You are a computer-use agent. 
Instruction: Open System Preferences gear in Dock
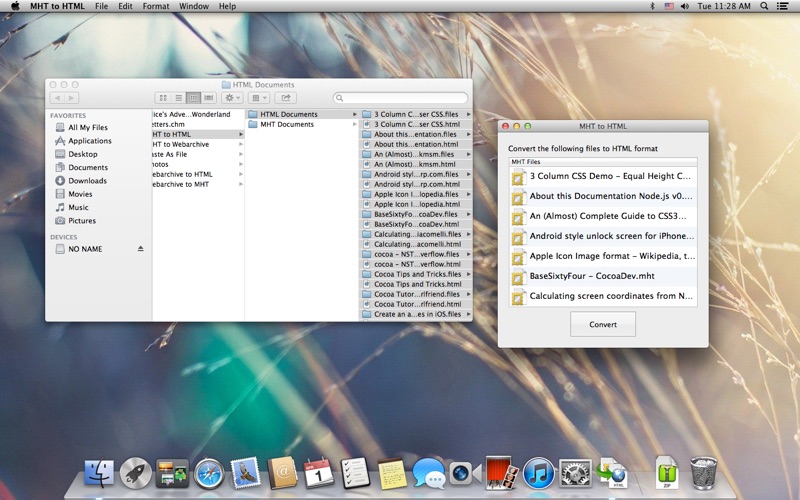tap(576, 473)
